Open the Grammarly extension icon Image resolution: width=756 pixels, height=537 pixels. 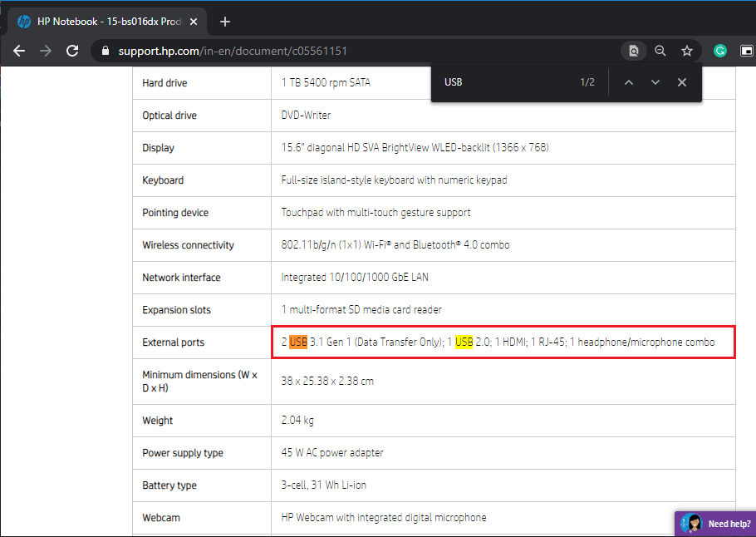(719, 51)
